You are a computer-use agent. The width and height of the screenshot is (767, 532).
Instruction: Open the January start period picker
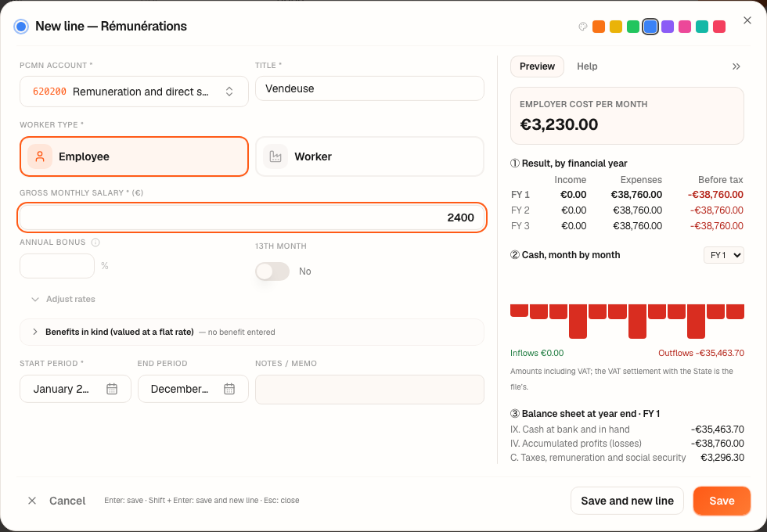tap(75, 389)
